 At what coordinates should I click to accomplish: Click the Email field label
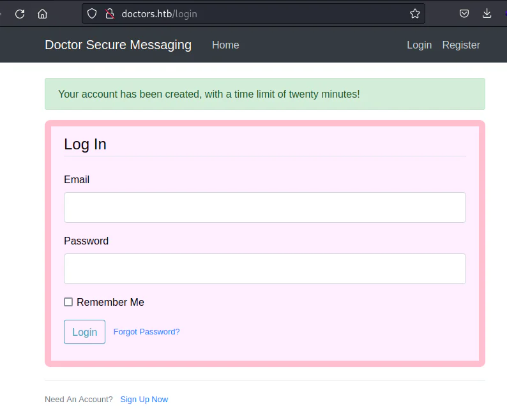[77, 179]
